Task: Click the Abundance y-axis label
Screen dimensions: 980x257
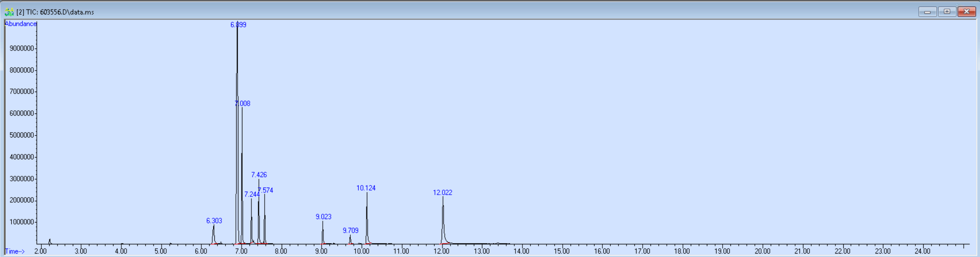Action: tap(21, 24)
